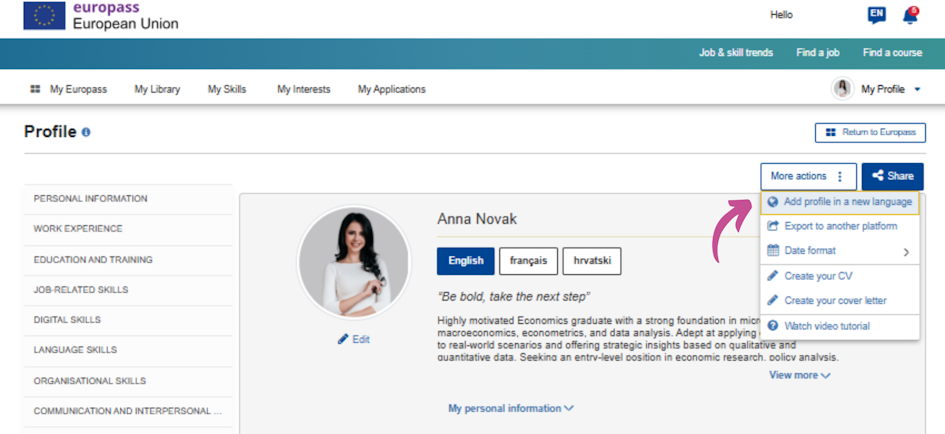The image size is (945, 434).
Task: Choose Create your cover letter
Action: pyautogui.click(x=840, y=300)
